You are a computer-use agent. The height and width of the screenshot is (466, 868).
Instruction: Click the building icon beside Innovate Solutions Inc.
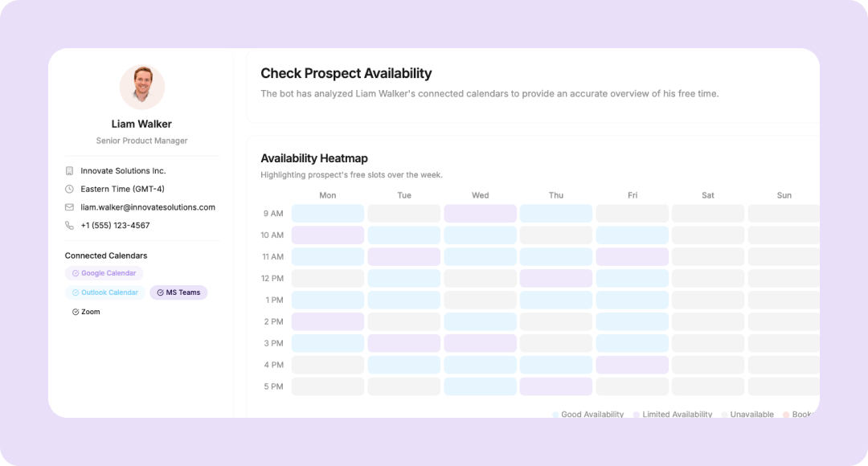click(x=69, y=171)
